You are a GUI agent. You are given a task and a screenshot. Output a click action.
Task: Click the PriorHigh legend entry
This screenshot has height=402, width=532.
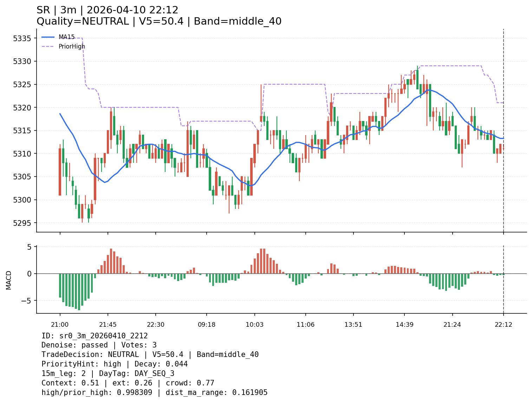[72, 46]
